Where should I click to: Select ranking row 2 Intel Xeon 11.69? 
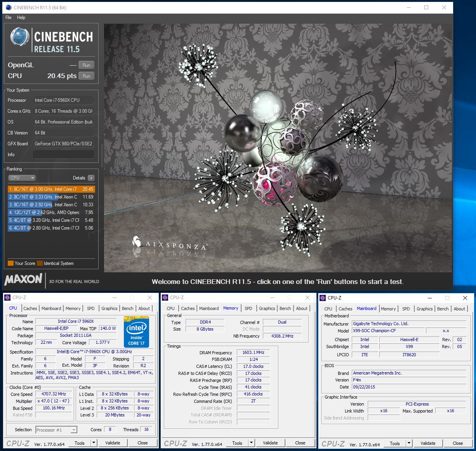click(x=51, y=197)
